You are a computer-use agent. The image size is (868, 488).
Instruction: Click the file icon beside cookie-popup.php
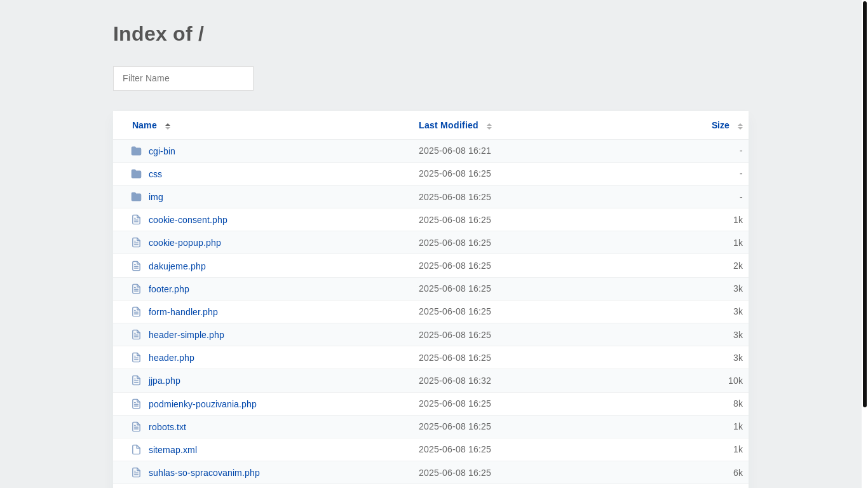pos(136,243)
